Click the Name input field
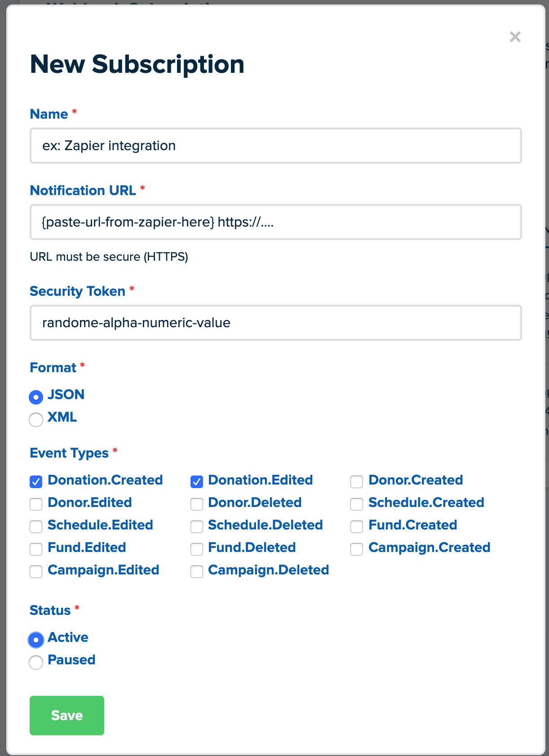The image size is (549, 756). coord(275,146)
